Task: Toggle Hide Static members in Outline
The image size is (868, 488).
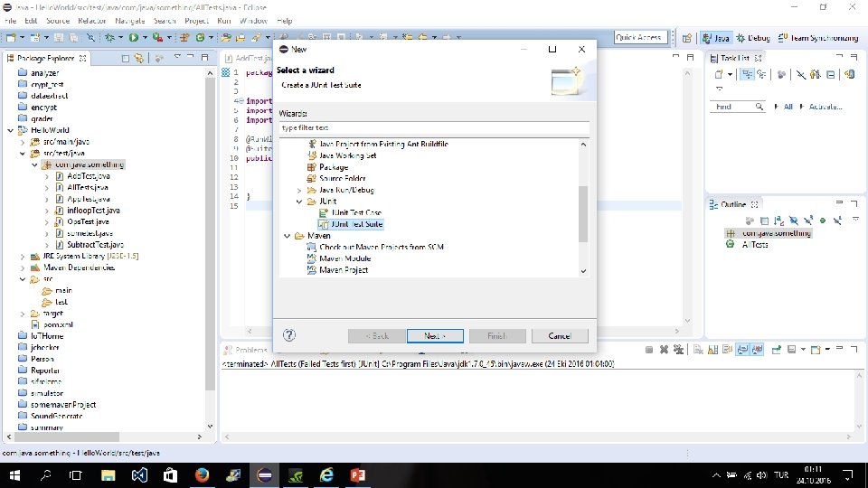Action: (x=808, y=221)
